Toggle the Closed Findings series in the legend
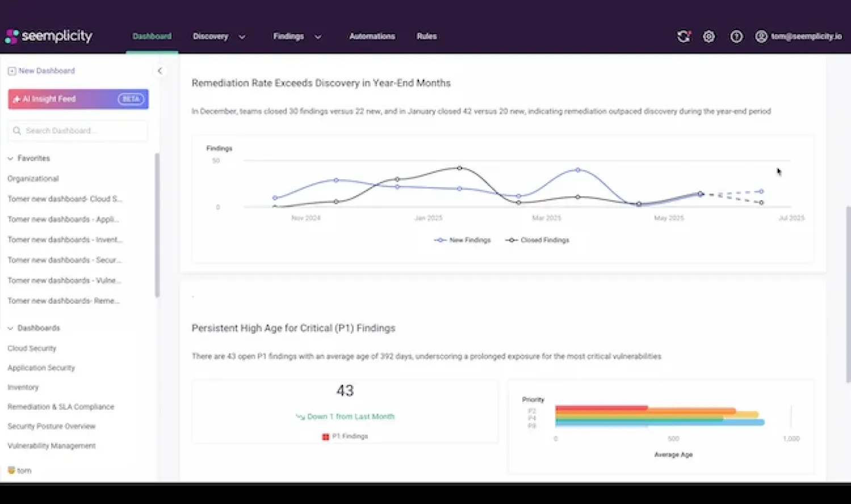The width and height of the screenshot is (851, 504). [x=536, y=240]
